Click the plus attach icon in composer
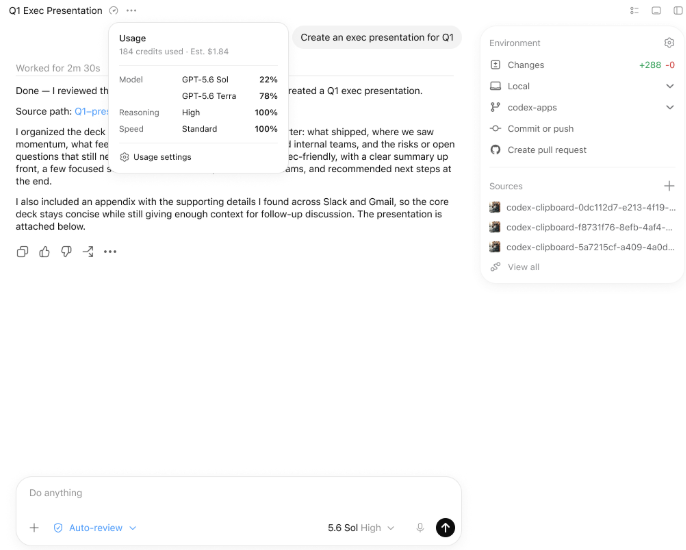686x550 pixels. (34, 528)
